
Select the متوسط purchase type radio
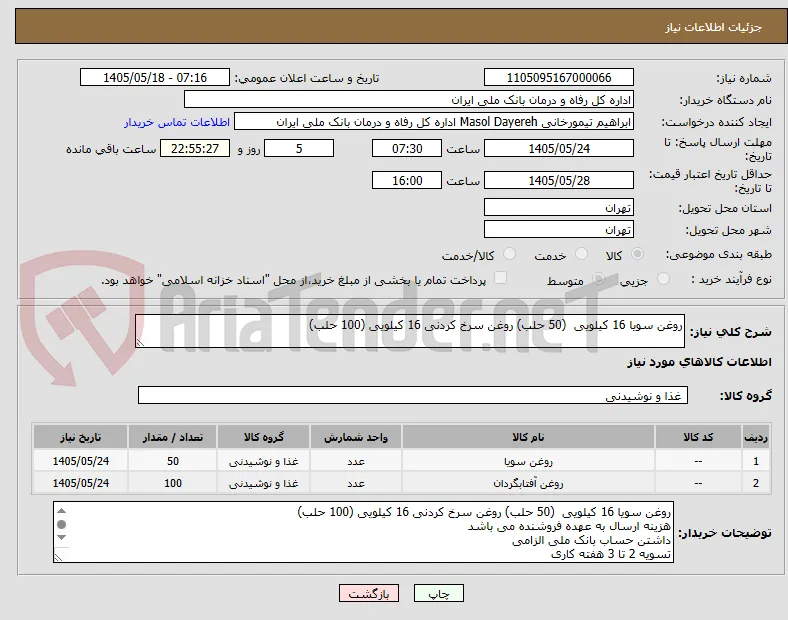click(x=598, y=278)
